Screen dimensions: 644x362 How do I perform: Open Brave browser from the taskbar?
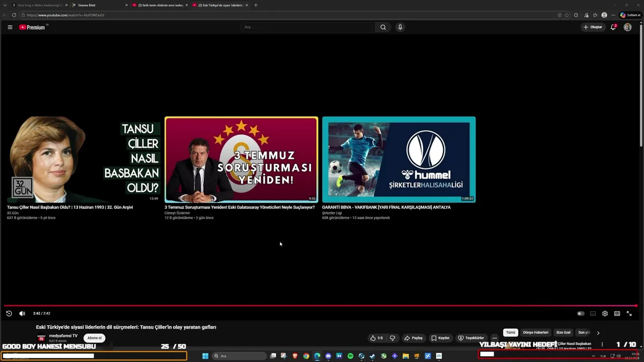point(295,356)
